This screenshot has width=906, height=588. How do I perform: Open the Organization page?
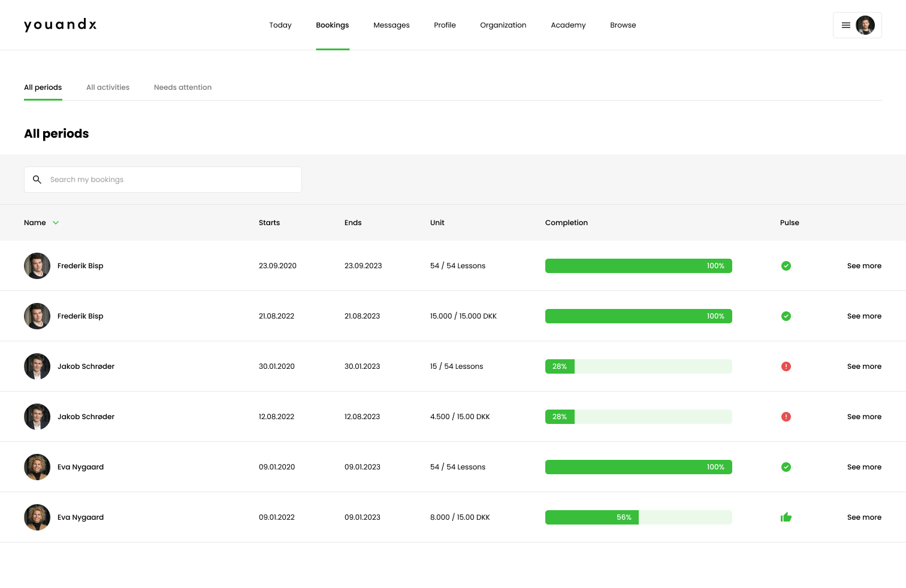(x=503, y=25)
